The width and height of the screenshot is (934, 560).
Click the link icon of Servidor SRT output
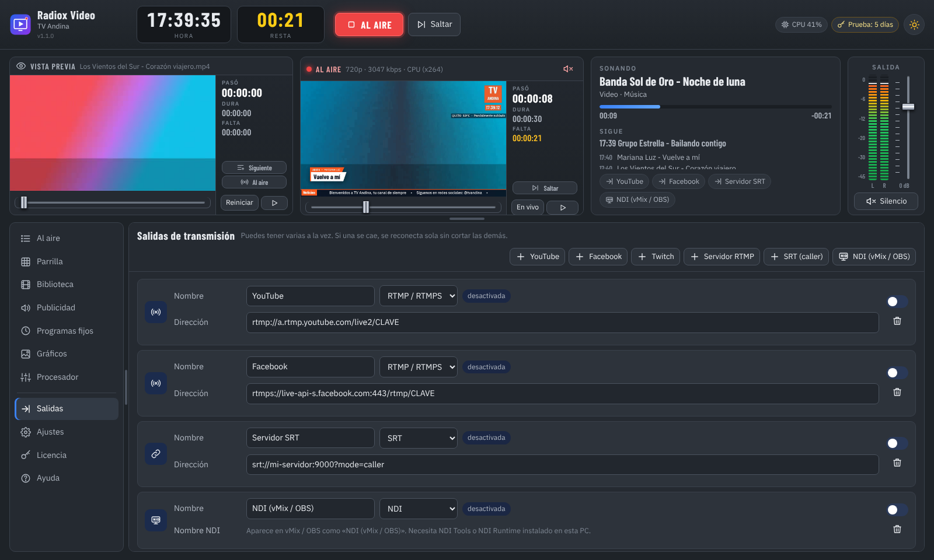point(156,454)
